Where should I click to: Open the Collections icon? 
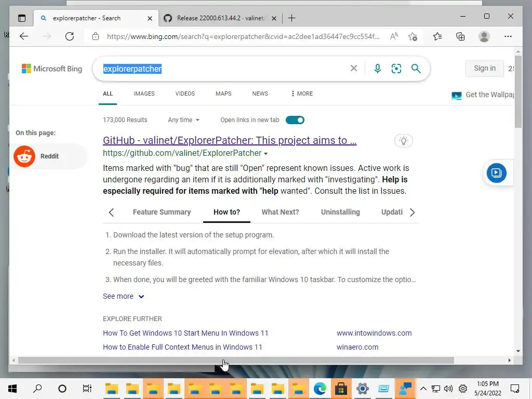460,36
